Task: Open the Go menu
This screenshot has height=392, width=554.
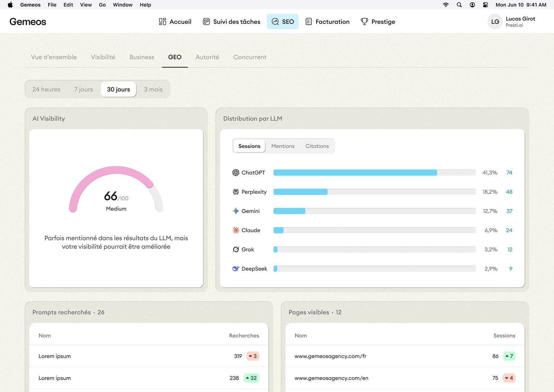Action: pyautogui.click(x=102, y=5)
